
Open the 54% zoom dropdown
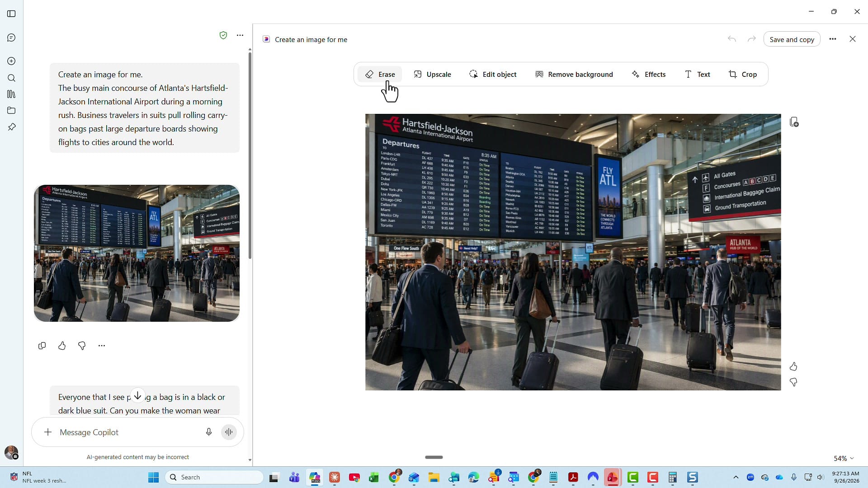pos(844,458)
